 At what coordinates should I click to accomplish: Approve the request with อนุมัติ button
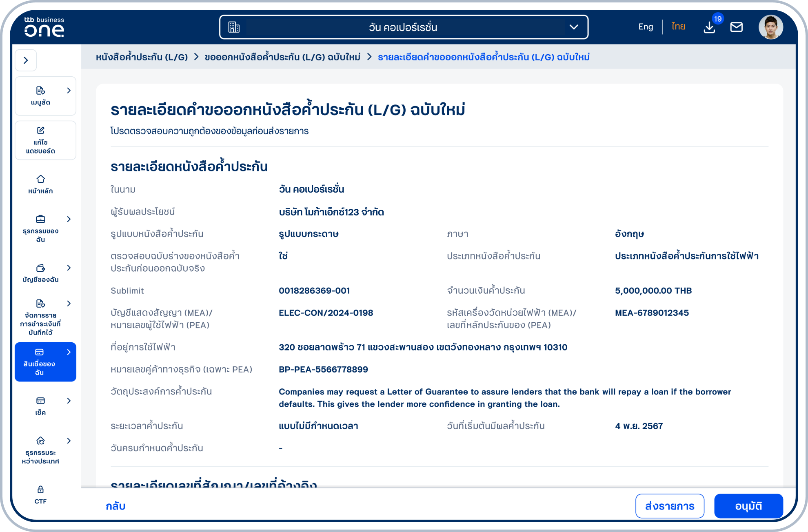748,506
